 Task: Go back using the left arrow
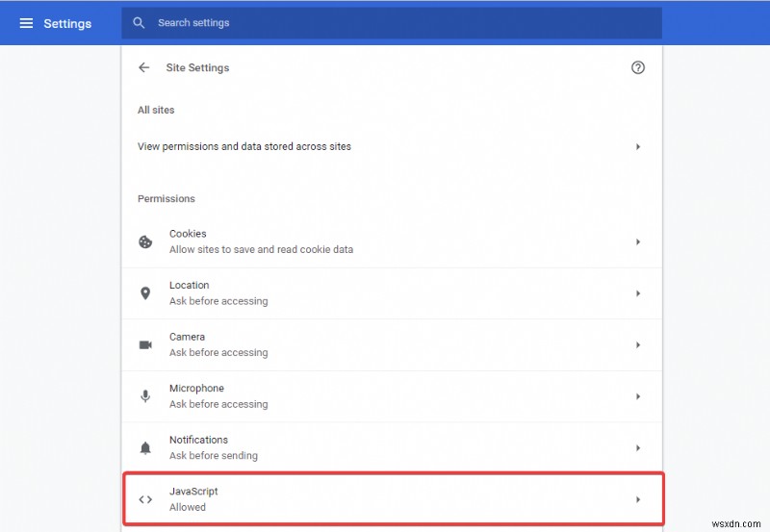pyautogui.click(x=143, y=67)
